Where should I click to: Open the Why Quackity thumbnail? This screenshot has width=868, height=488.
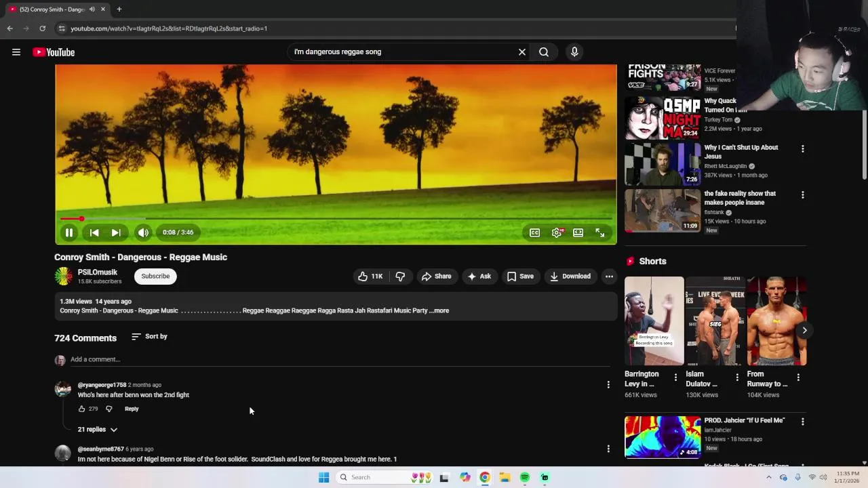pos(663,118)
